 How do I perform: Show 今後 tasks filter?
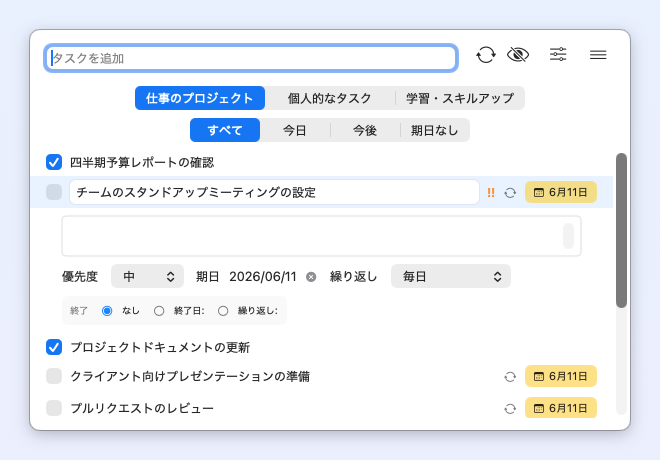tap(365, 130)
